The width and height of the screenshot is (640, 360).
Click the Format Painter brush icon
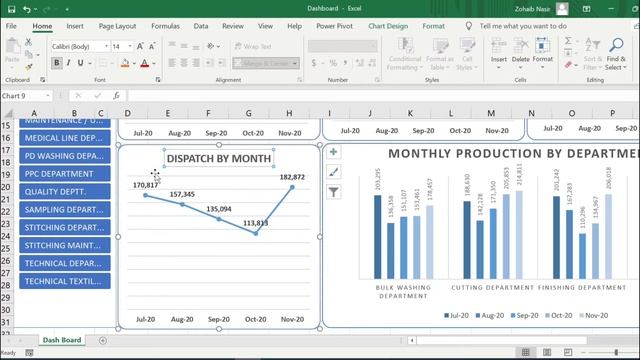pos(29,67)
